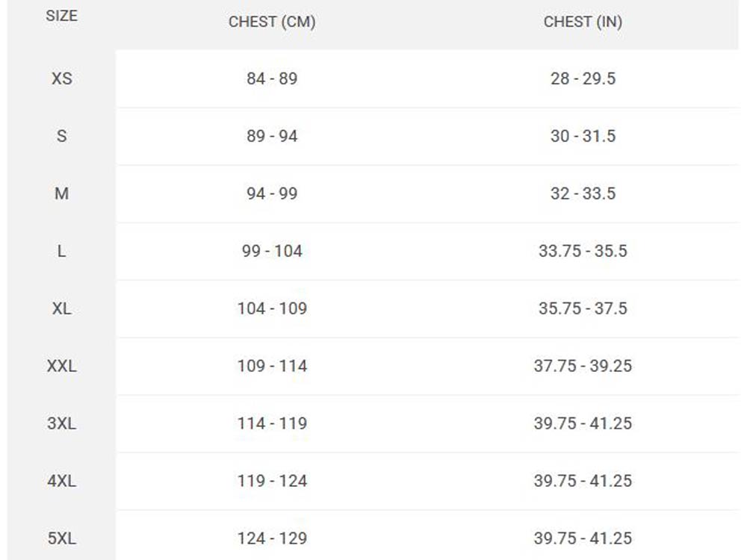
Task: Click the 37.75 - 39.25 inch value
Action: coord(583,366)
